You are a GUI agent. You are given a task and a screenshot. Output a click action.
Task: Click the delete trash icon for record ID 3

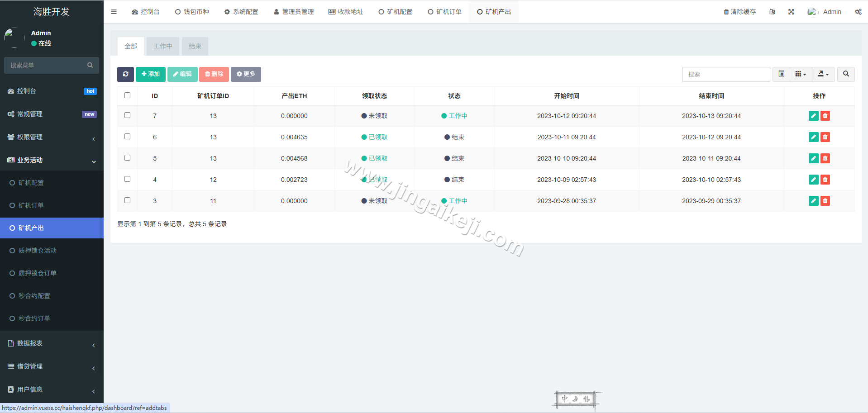[x=825, y=201]
